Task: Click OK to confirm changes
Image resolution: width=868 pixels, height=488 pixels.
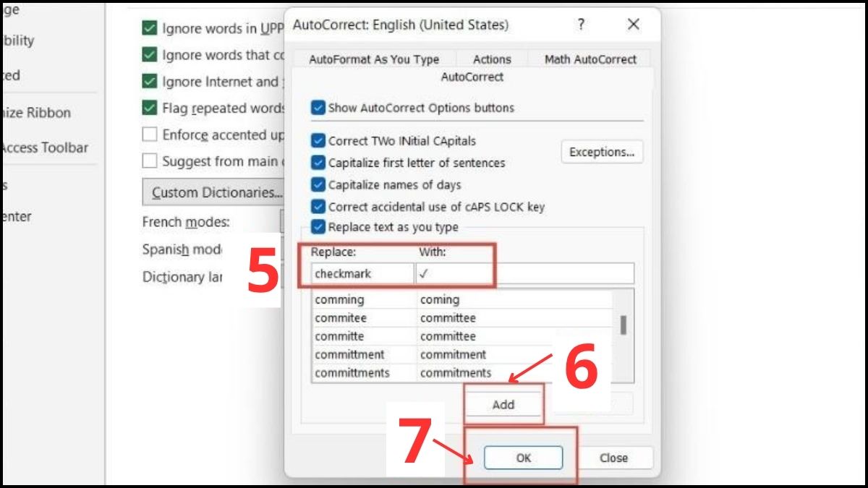Action: (523, 457)
